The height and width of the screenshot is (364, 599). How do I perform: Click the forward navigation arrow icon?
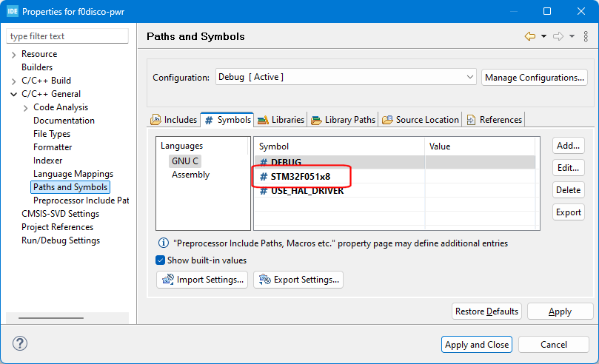[x=558, y=36]
